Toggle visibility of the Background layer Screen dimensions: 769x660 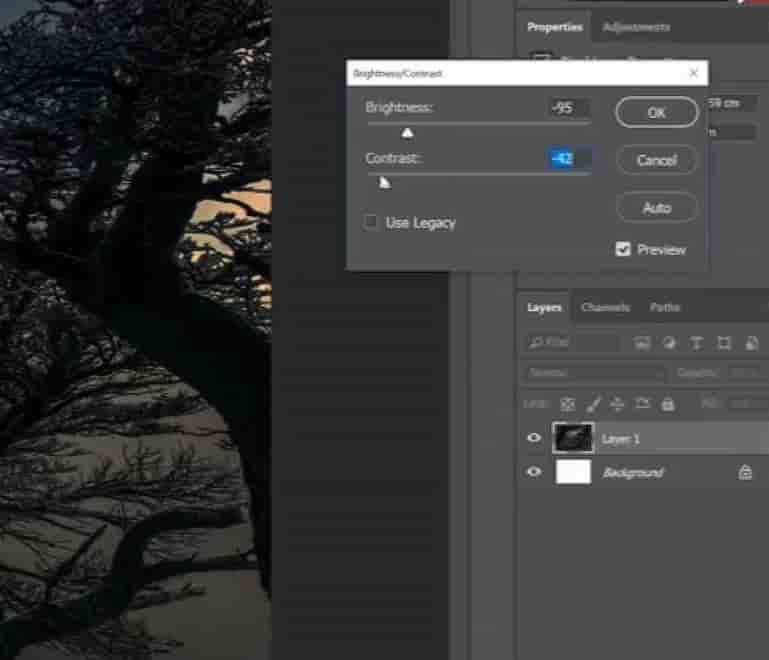point(534,472)
